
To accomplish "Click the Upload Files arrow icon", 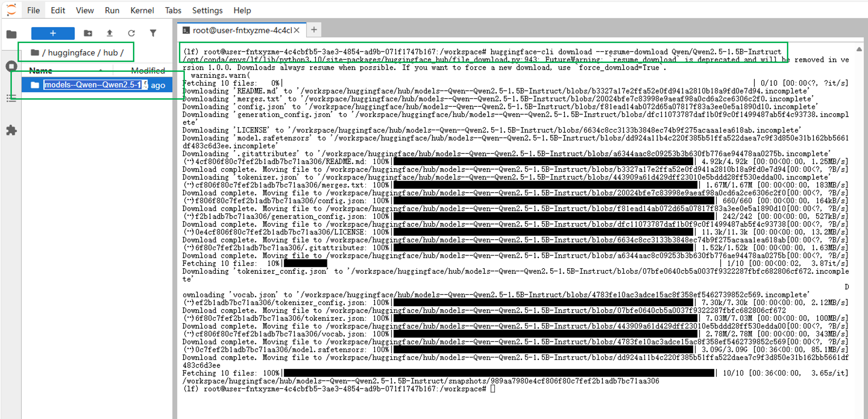I will (x=109, y=33).
